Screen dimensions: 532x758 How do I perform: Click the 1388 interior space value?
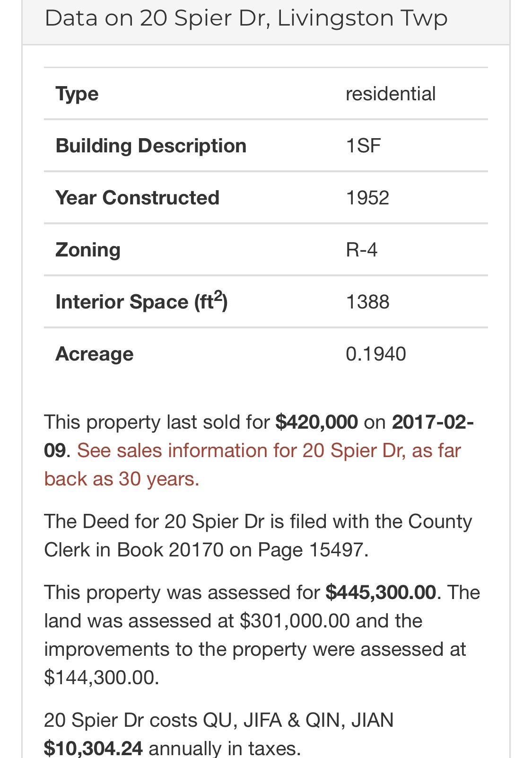coord(367,302)
